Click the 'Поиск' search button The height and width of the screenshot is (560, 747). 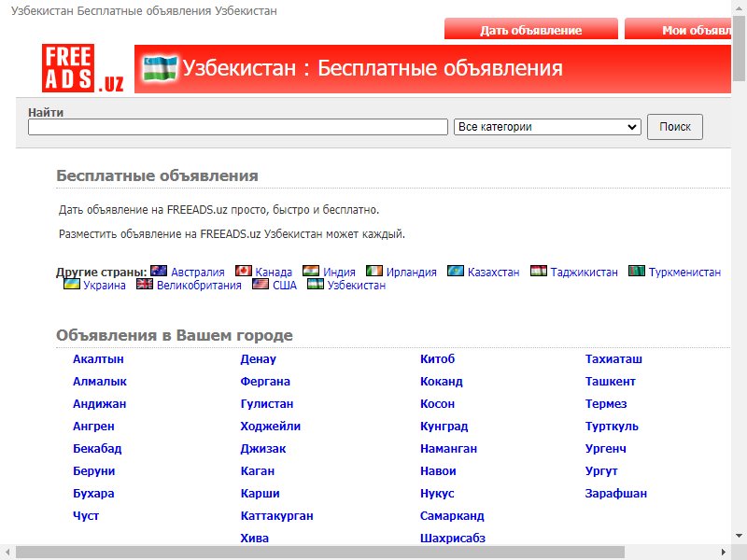(674, 127)
